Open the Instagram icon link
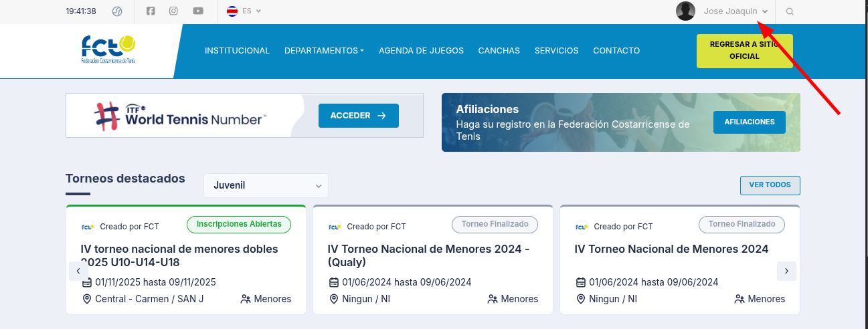 (x=174, y=11)
